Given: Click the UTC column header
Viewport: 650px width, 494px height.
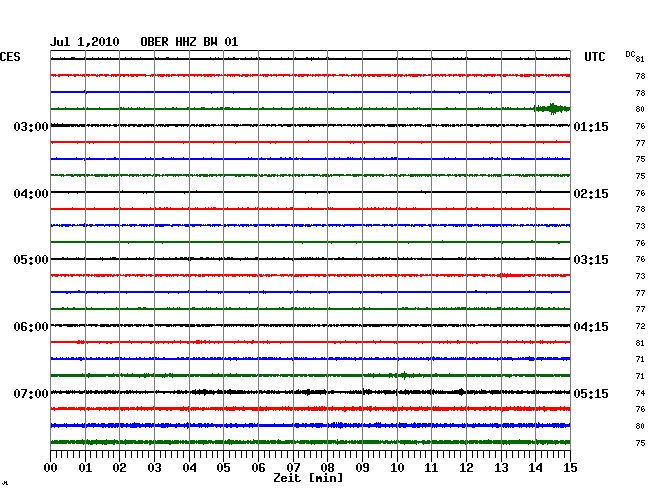Looking at the screenshot, I should (594, 57).
